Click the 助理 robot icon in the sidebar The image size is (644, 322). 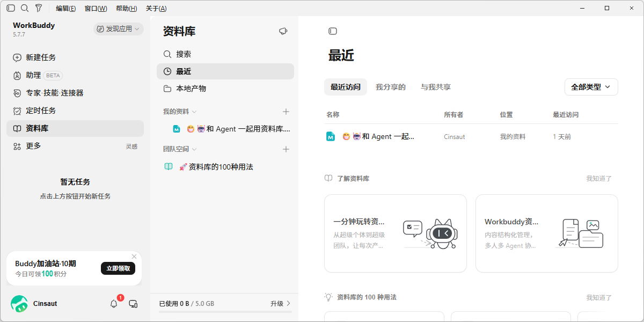tap(17, 75)
